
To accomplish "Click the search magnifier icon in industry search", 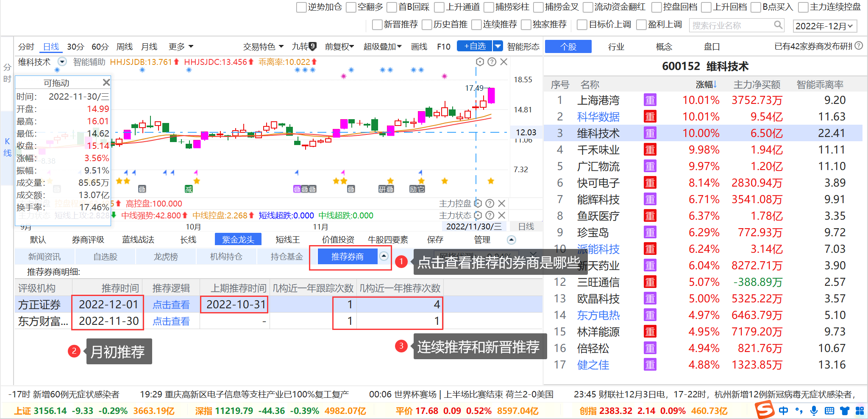I will pos(778,25).
